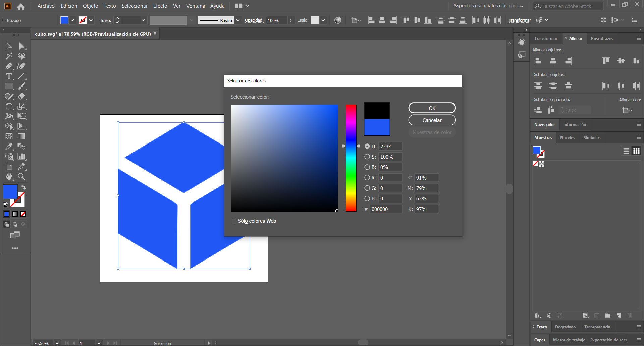This screenshot has width=644, height=346.
Task: Select the Eyedropper tool
Action: pyautogui.click(x=9, y=147)
